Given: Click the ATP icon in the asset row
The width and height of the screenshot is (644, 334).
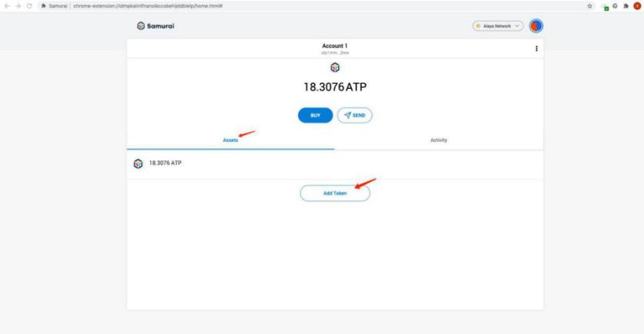Looking at the screenshot, I should pos(139,164).
